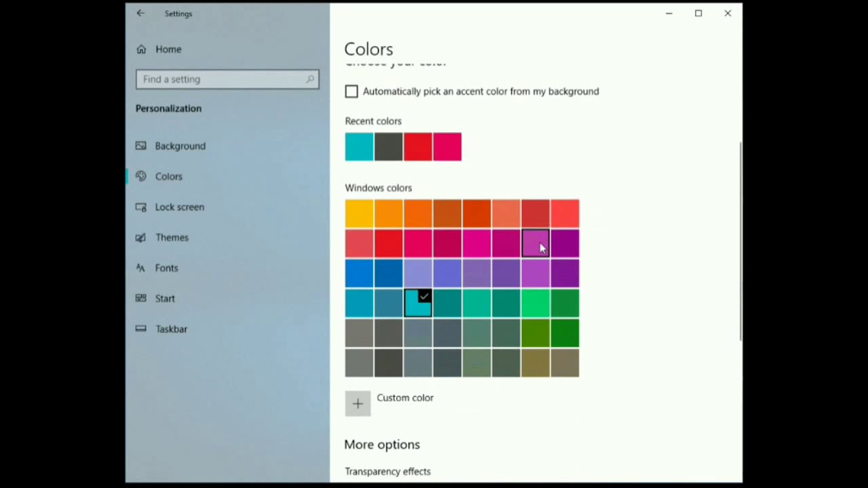Open Fonts settings page
This screenshot has height=488, width=868.
166,268
